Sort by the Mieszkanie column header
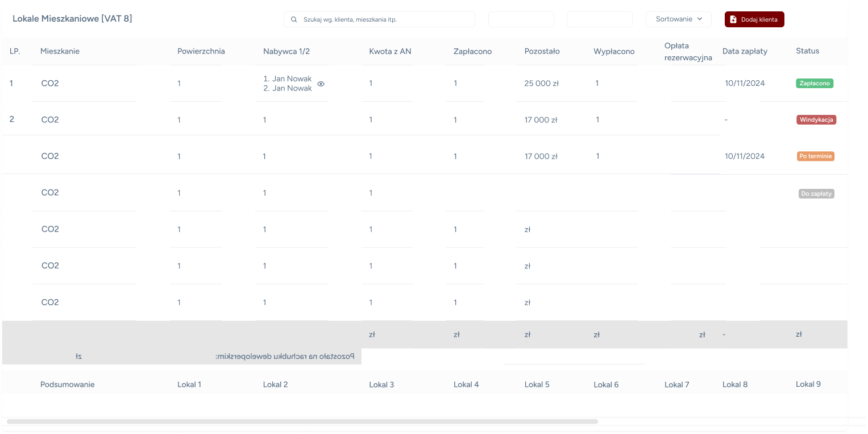The width and height of the screenshot is (868, 434). tap(60, 51)
